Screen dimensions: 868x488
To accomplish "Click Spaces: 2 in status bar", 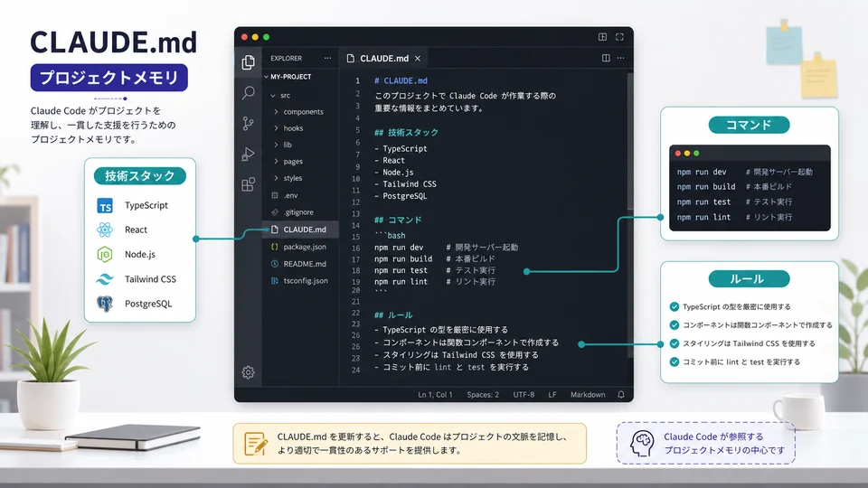I will coord(483,395).
